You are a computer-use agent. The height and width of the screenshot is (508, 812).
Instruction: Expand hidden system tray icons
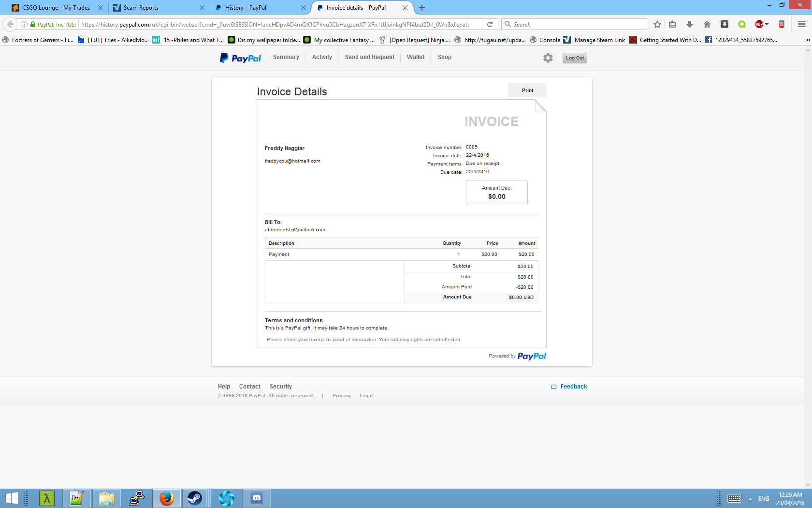tap(750, 499)
